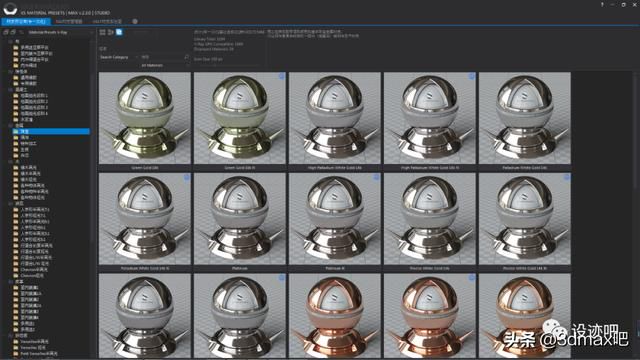The image size is (640, 360).
Task: Click the app logo in the title bar
Action: tap(10, 8)
